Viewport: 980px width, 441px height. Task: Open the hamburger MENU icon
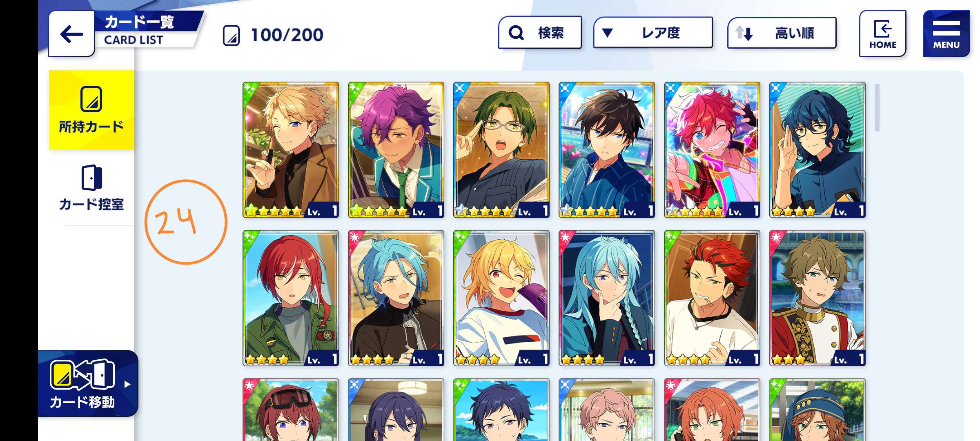point(946,33)
